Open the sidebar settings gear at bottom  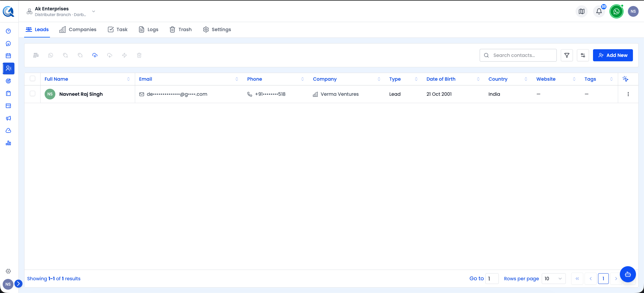[x=8, y=271]
